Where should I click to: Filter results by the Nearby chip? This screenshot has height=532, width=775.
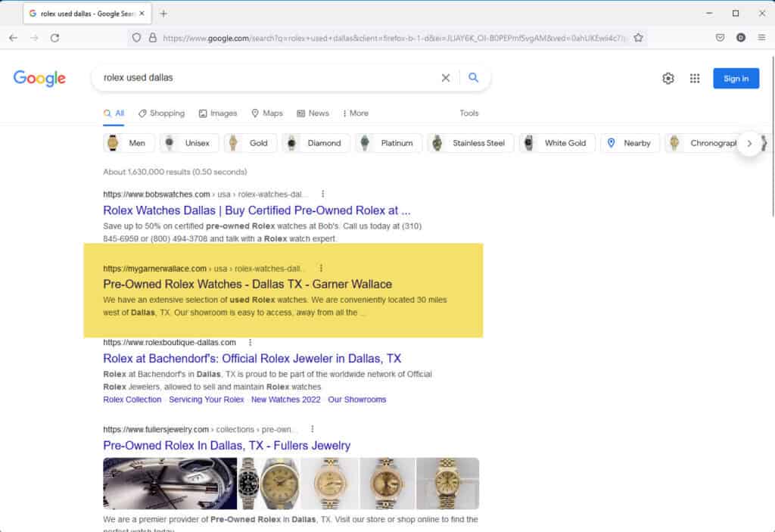point(630,143)
